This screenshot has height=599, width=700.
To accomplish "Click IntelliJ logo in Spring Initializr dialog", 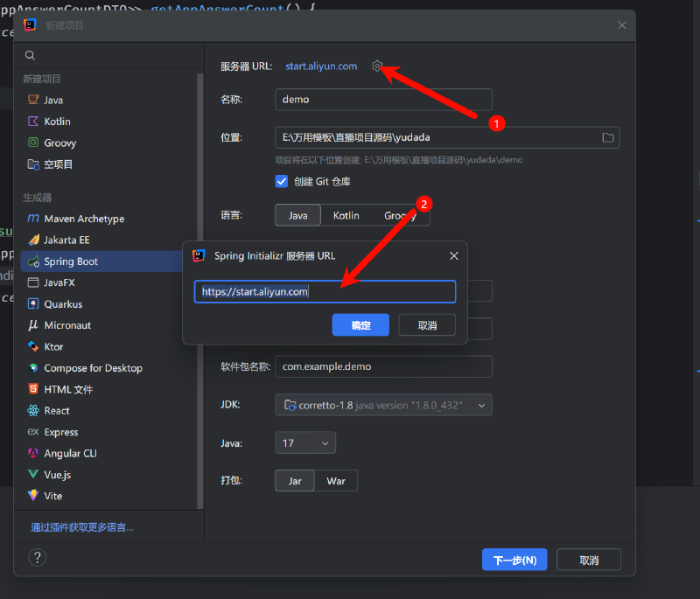I will point(199,255).
